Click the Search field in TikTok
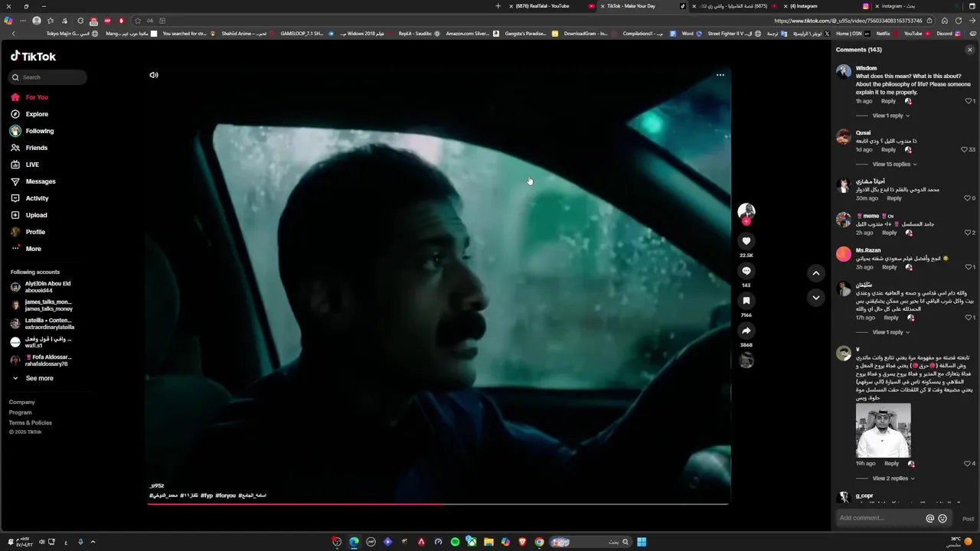 click(x=47, y=77)
